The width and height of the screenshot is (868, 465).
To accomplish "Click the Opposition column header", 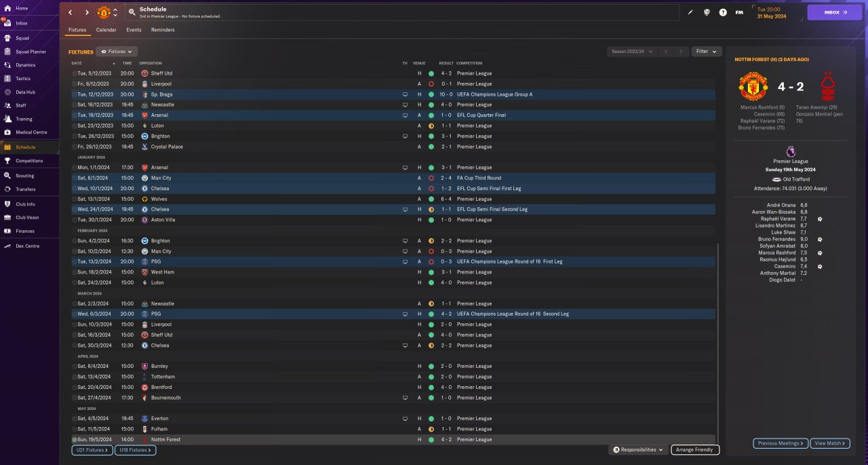I will coord(151,63).
